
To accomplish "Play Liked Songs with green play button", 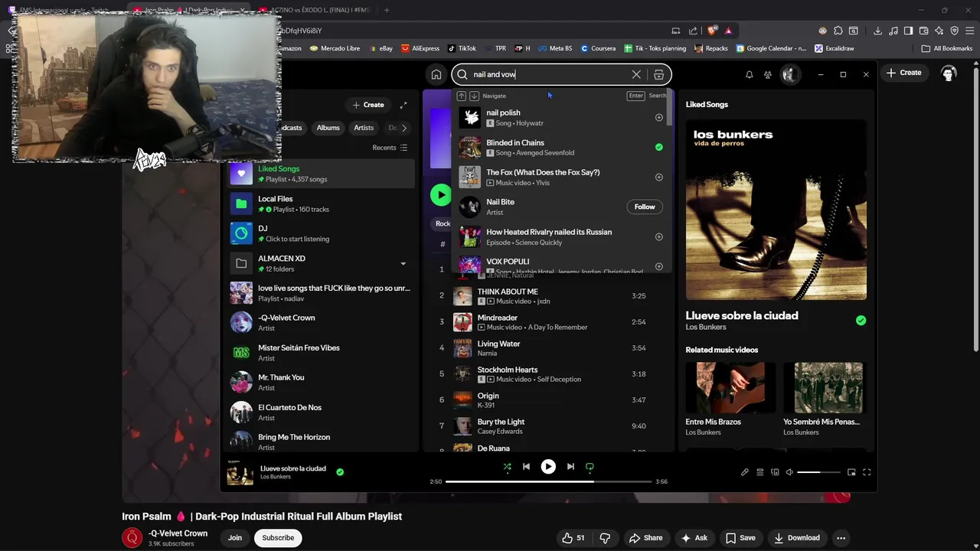I will click(x=440, y=194).
